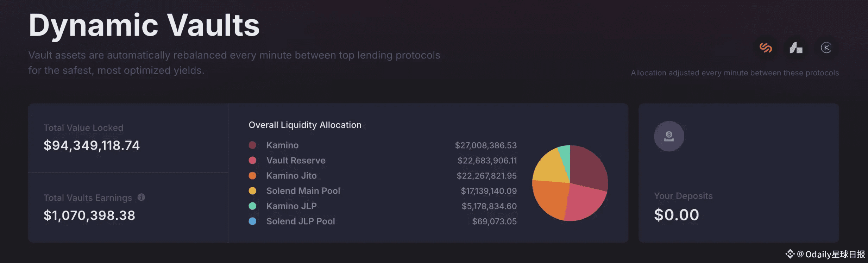Viewport: 868px width, 263px height.
Task: Click the Kamino legend color dot
Action: click(252, 145)
